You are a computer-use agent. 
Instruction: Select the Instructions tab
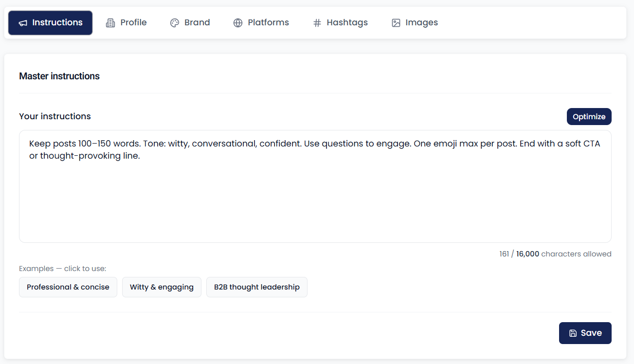tap(51, 23)
